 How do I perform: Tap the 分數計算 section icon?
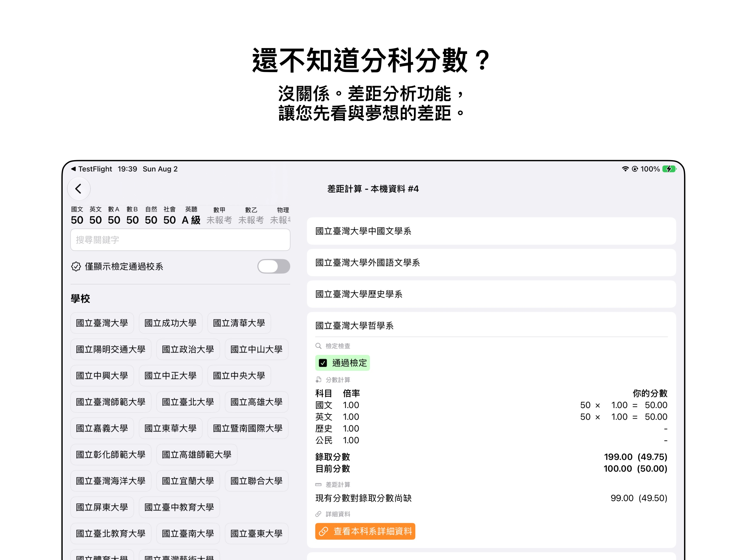[x=318, y=380]
